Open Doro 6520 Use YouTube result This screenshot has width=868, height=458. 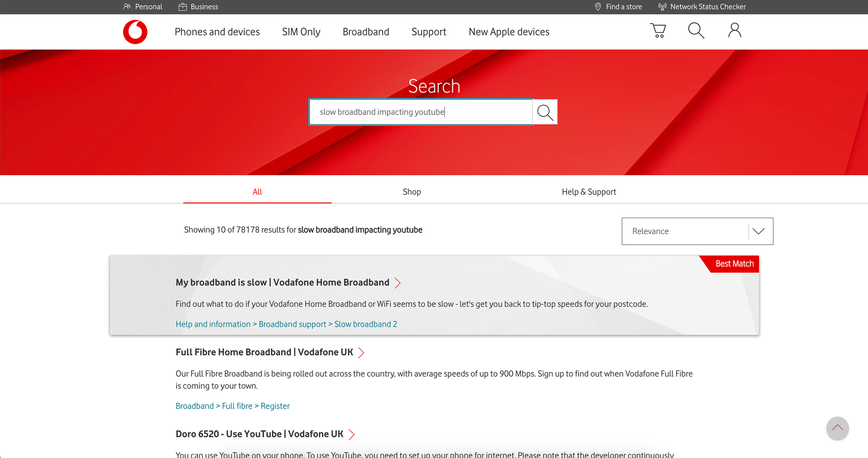point(259,434)
